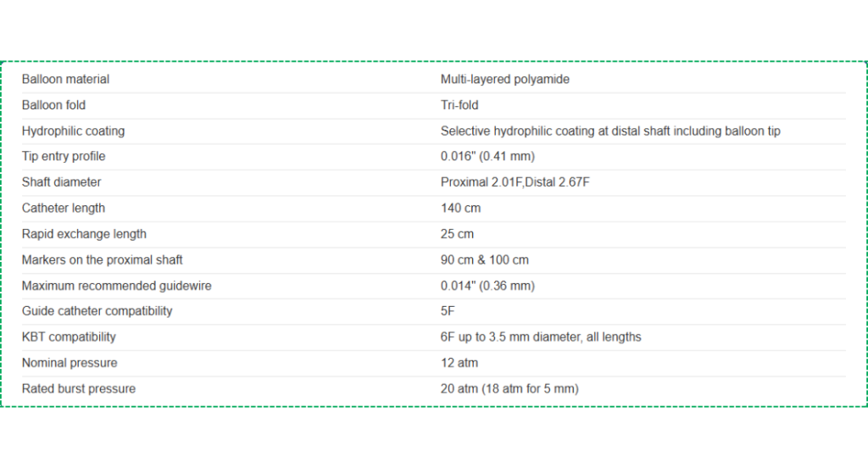Click the 140 cm value
The height and width of the screenshot is (468, 868).
click(x=460, y=209)
